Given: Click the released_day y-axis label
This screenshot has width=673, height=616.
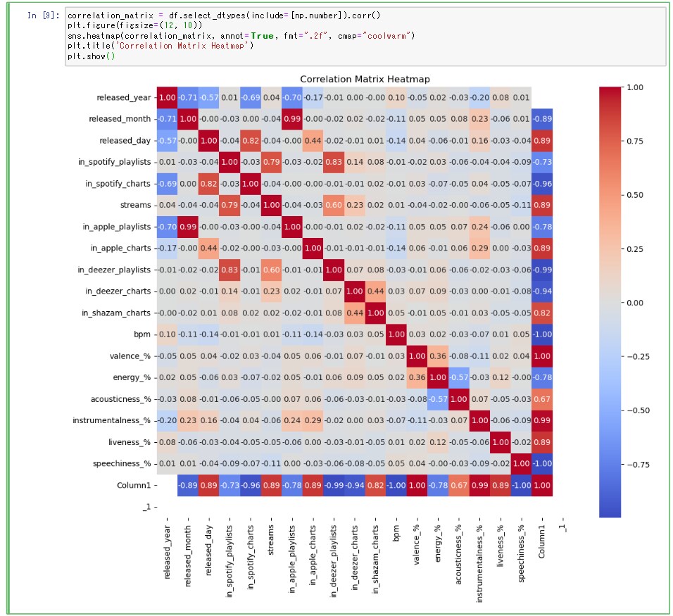Looking at the screenshot, I should [125, 140].
